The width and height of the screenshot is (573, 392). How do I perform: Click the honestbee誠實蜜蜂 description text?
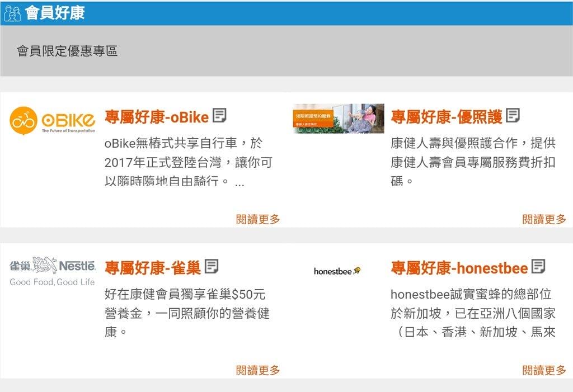tap(473, 313)
